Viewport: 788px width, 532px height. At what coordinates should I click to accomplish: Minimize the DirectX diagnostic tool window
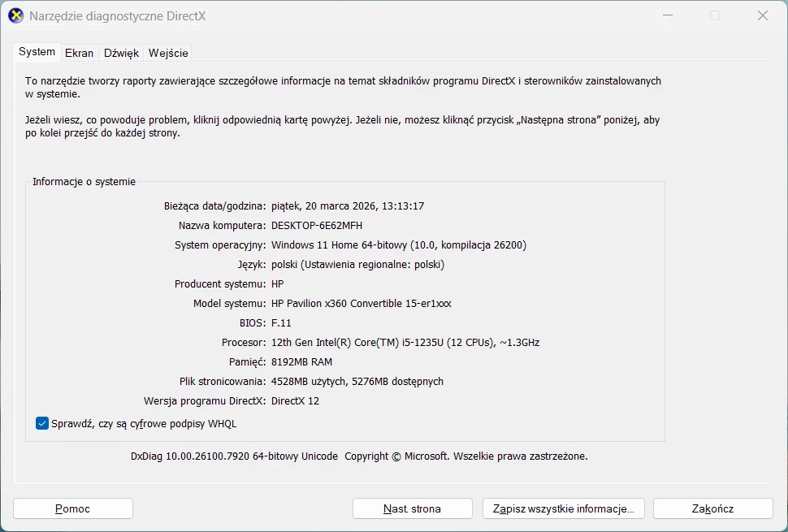668,15
